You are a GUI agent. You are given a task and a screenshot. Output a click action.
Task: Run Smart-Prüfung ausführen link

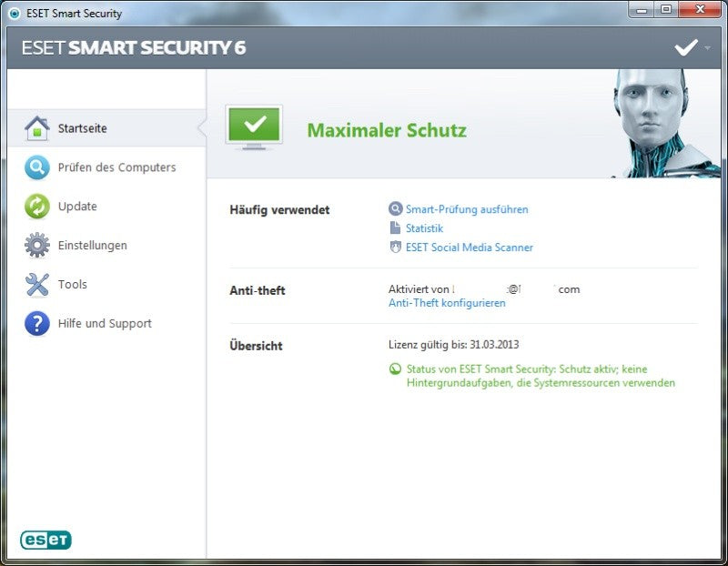pos(467,209)
